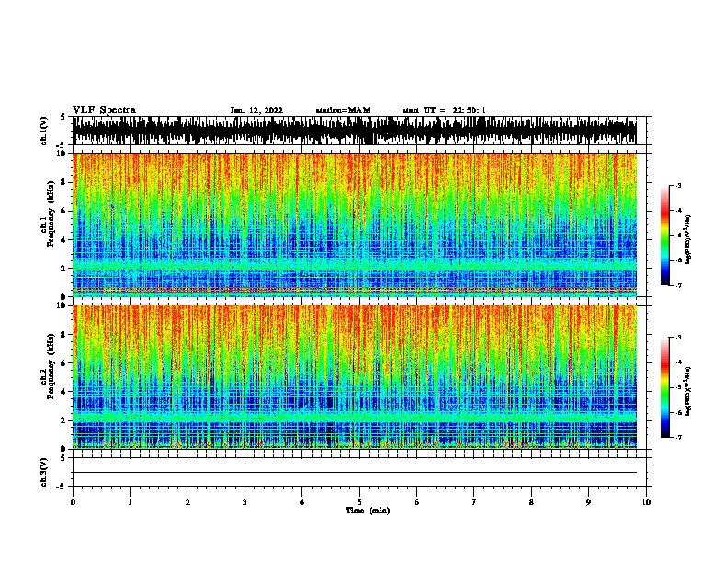Select the date label "Jan. 12, 2022"

click(256, 110)
